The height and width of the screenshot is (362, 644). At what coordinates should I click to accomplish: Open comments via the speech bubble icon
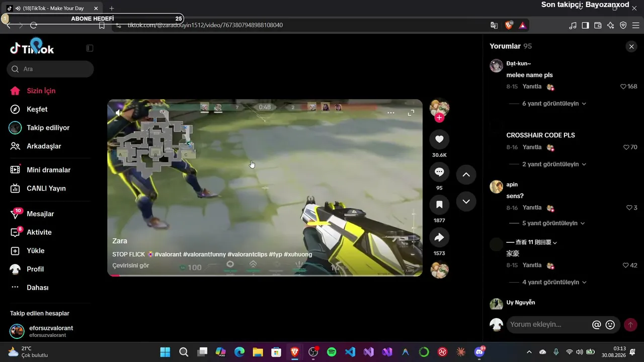pyautogui.click(x=439, y=172)
